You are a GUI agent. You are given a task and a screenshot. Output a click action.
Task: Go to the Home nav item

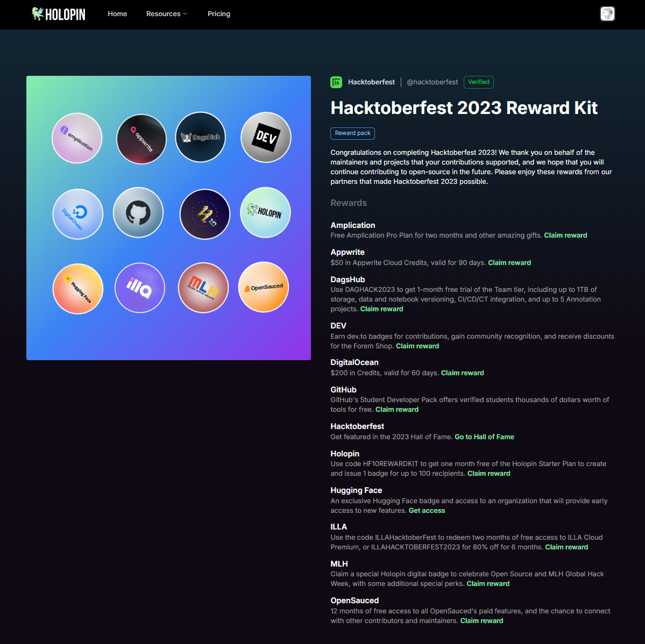[x=117, y=14]
